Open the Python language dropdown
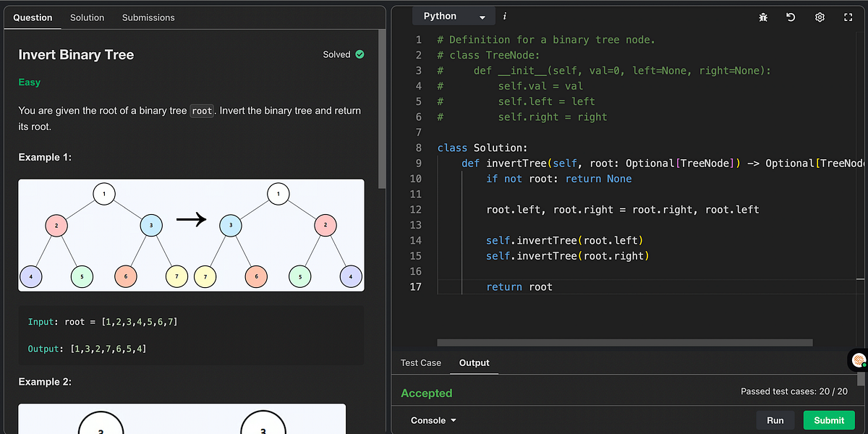 453,15
